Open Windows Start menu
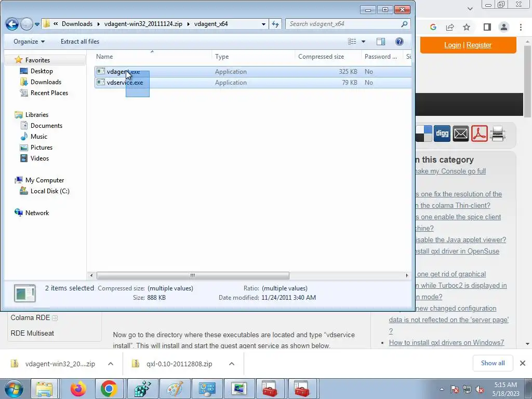This screenshot has height=399, width=532. pos(14,389)
